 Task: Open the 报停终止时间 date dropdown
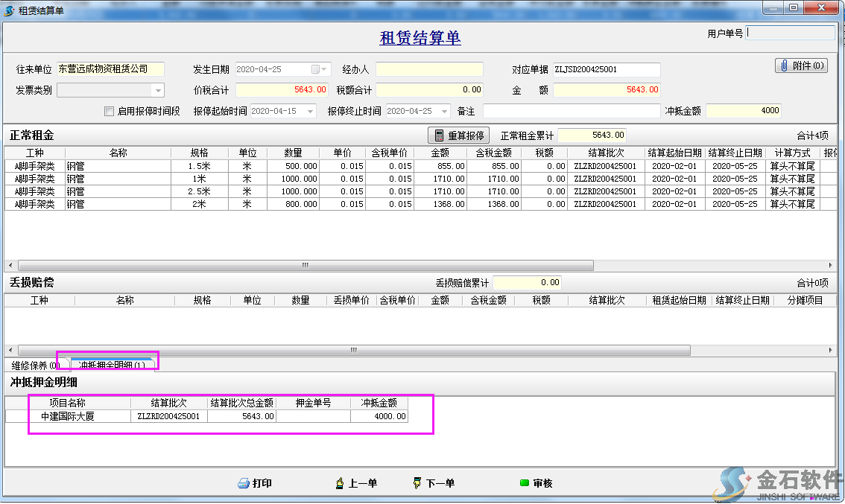[445, 111]
